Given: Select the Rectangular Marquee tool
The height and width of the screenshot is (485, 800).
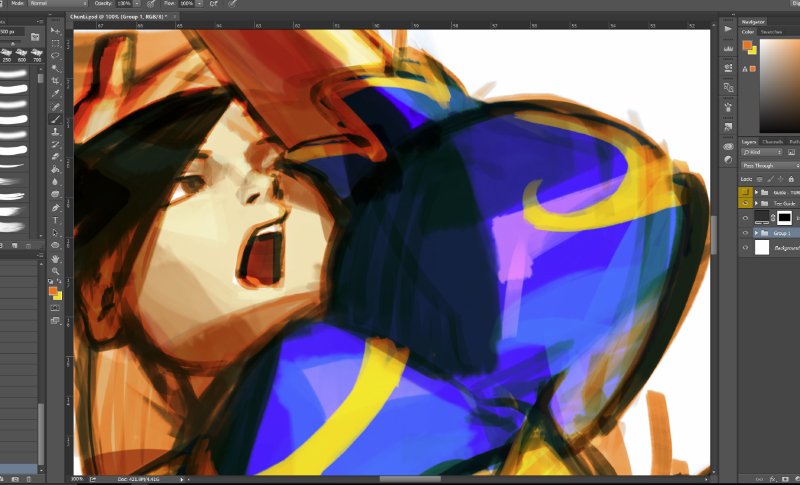Looking at the screenshot, I should click(x=55, y=43).
